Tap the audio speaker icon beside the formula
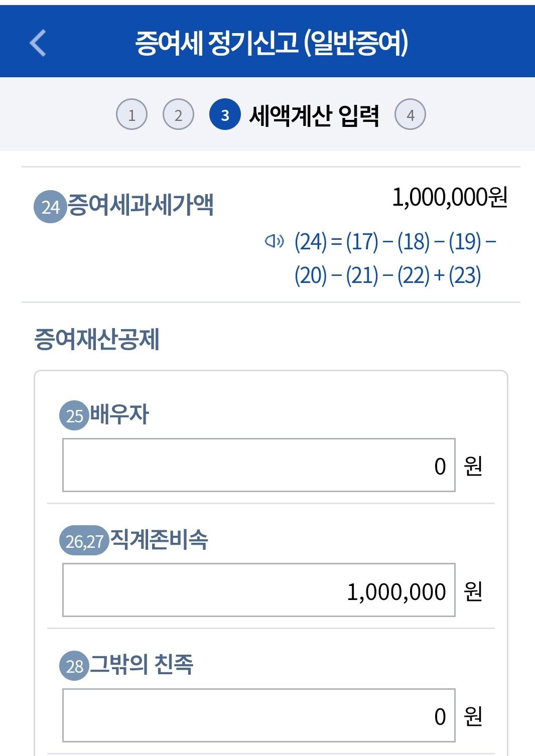This screenshot has width=535, height=756. pos(274,242)
